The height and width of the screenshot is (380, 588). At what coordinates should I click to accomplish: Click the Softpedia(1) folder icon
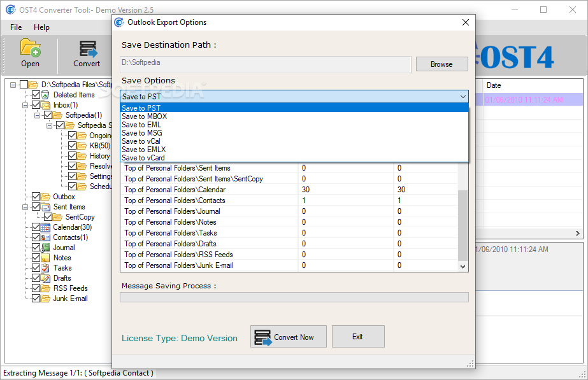click(x=57, y=115)
